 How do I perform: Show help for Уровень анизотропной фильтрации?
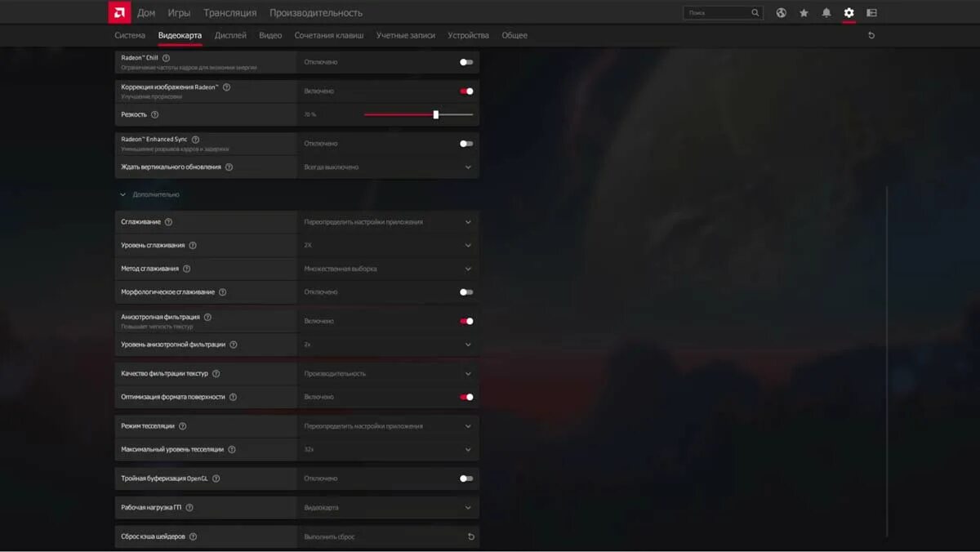pyautogui.click(x=233, y=345)
